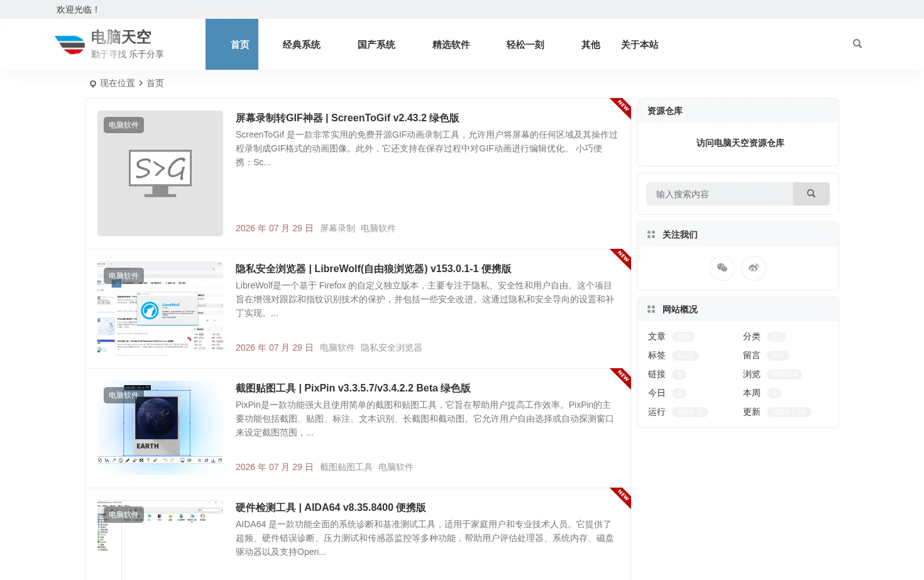This screenshot has width=924, height=580.
Task: Click the Weibo follow icon
Action: coord(754,268)
